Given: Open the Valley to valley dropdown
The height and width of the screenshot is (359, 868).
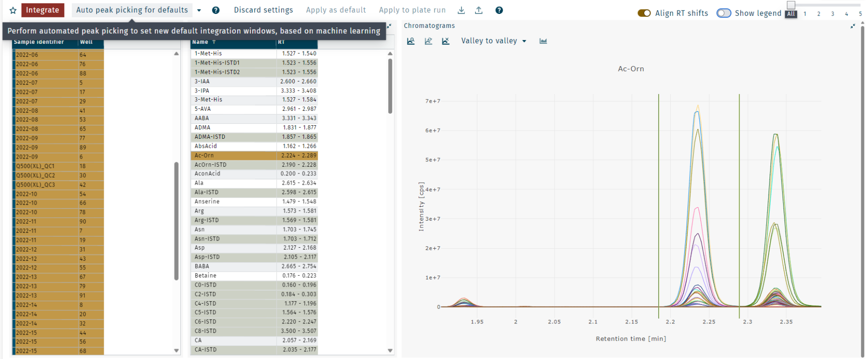Looking at the screenshot, I should (493, 41).
